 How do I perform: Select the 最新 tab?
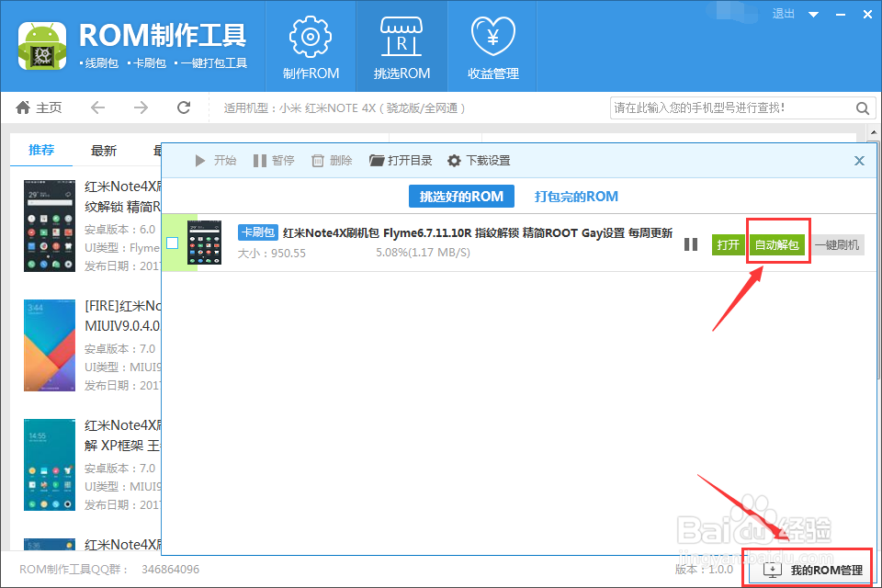coord(104,151)
